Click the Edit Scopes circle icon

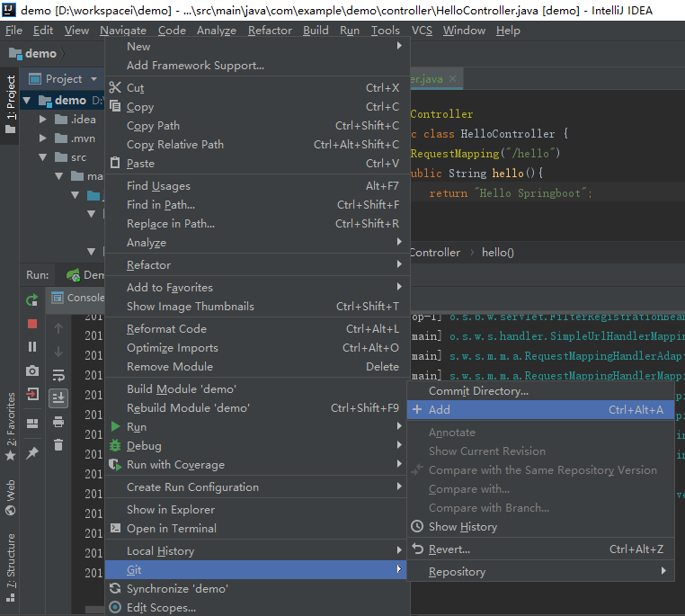pyautogui.click(x=115, y=607)
